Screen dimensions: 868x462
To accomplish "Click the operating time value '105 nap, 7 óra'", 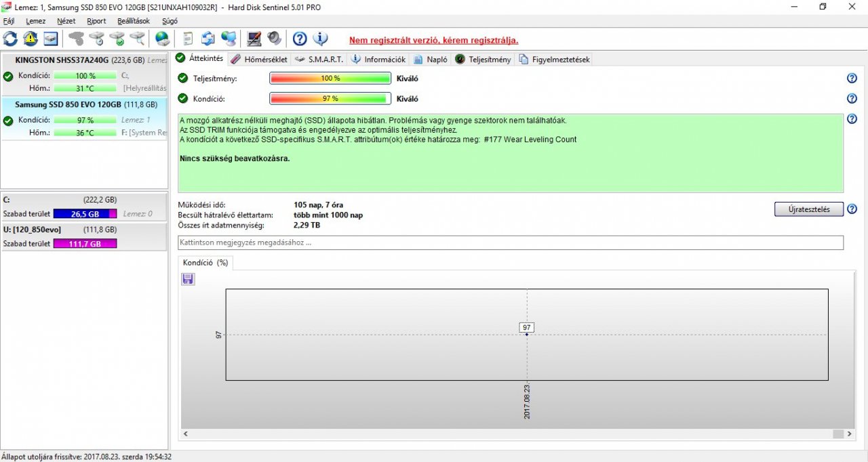I will (x=319, y=205).
